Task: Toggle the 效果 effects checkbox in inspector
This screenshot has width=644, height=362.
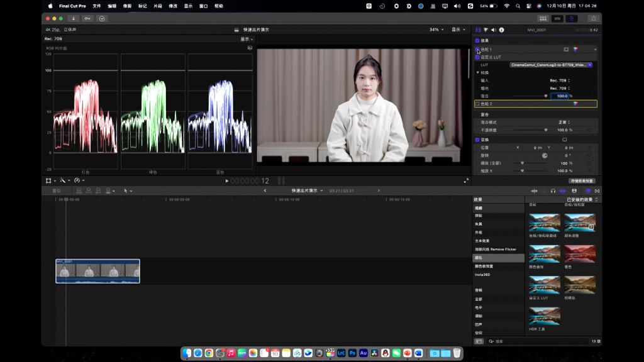Action: (x=477, y=41)
